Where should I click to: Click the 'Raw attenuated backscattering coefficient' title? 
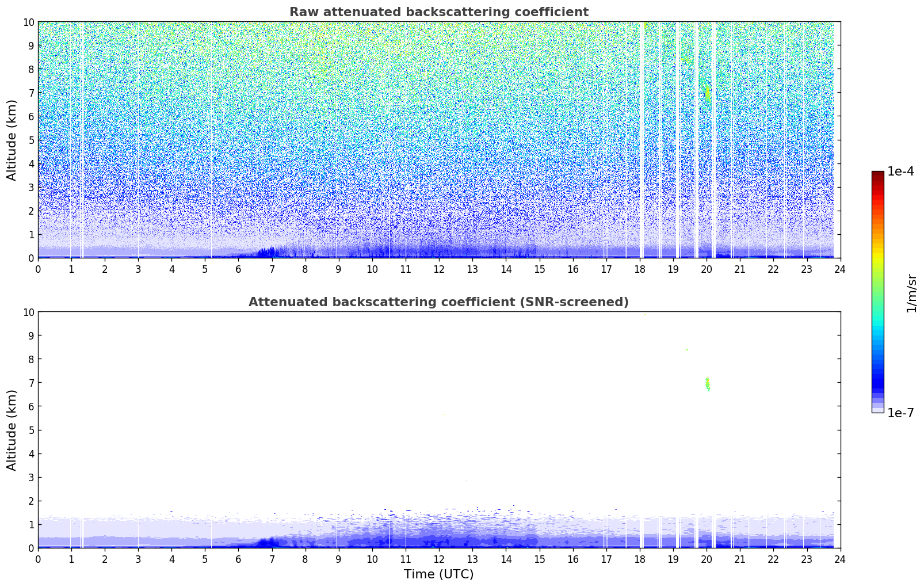(x=438, y=12)
